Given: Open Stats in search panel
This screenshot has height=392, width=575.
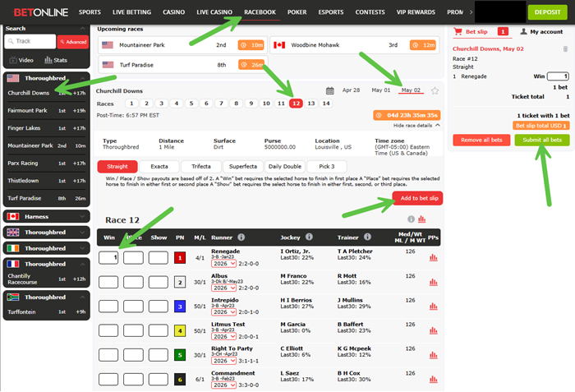Looking at the screenshot, I should 56,60.
